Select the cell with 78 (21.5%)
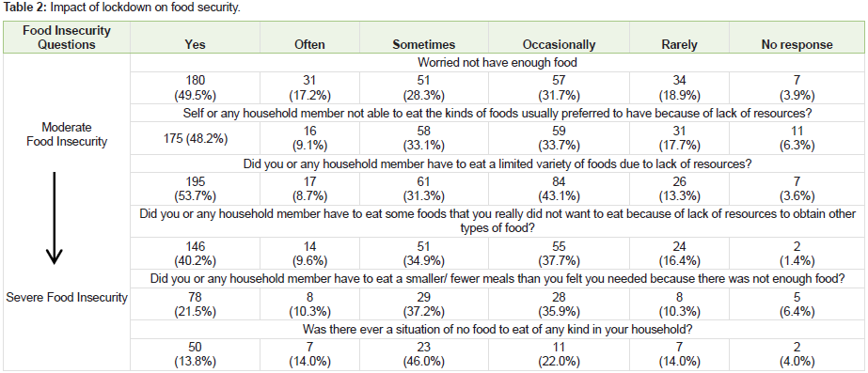 point(196,305)
